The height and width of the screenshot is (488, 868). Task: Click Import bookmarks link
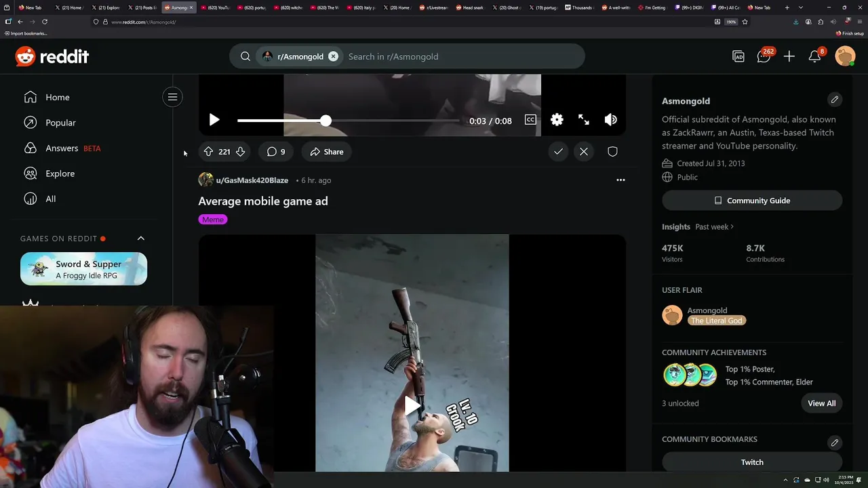tap(26, 33)
